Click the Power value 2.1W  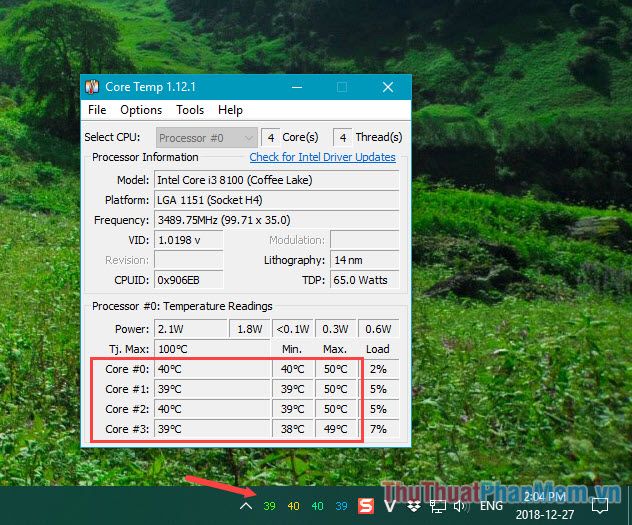click(191, 329)
